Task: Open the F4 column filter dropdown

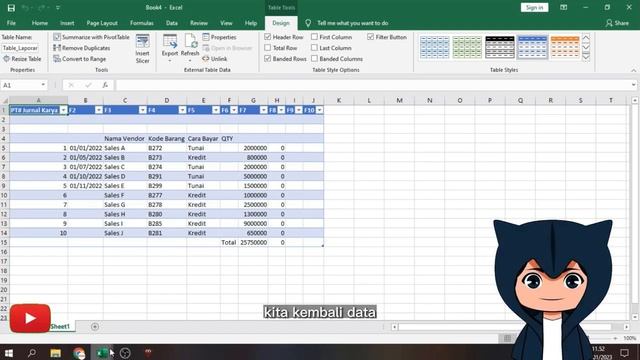Action: 182,110
